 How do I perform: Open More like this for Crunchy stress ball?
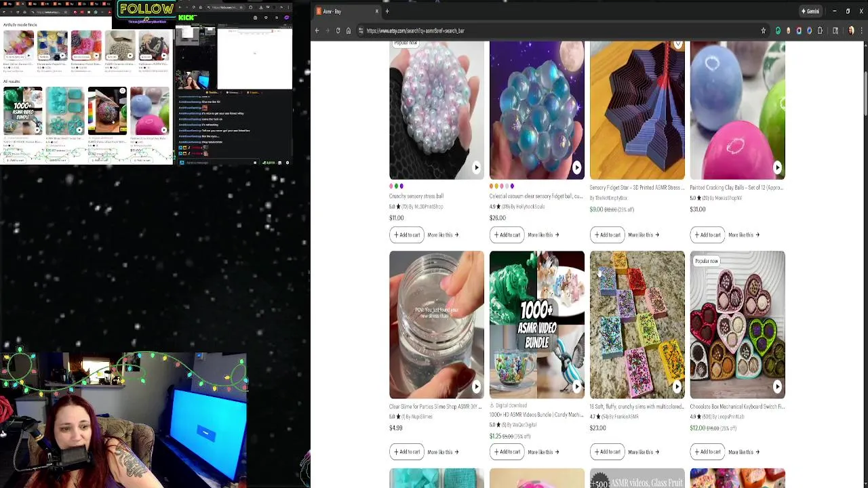pos(443,235)
